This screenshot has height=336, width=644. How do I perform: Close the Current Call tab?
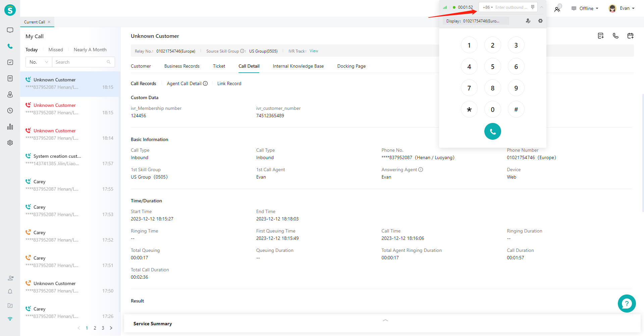pyautogui.click(x=49, y=22)
